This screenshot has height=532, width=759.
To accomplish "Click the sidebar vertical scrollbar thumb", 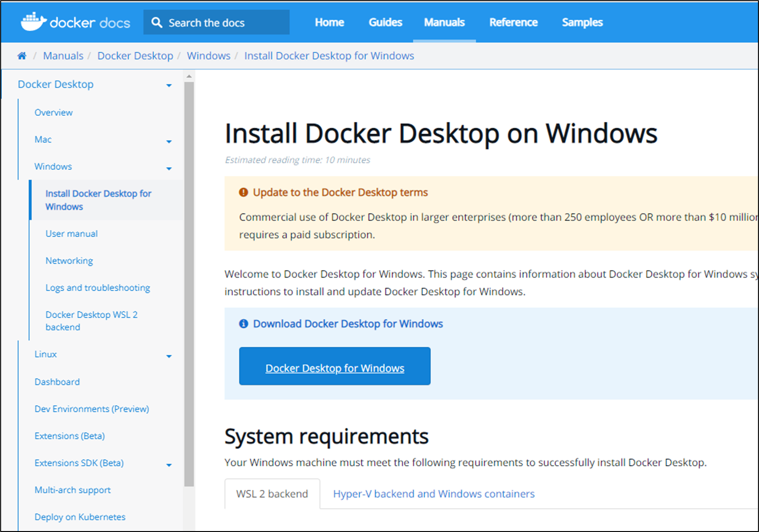I will [x=189, y=284].
